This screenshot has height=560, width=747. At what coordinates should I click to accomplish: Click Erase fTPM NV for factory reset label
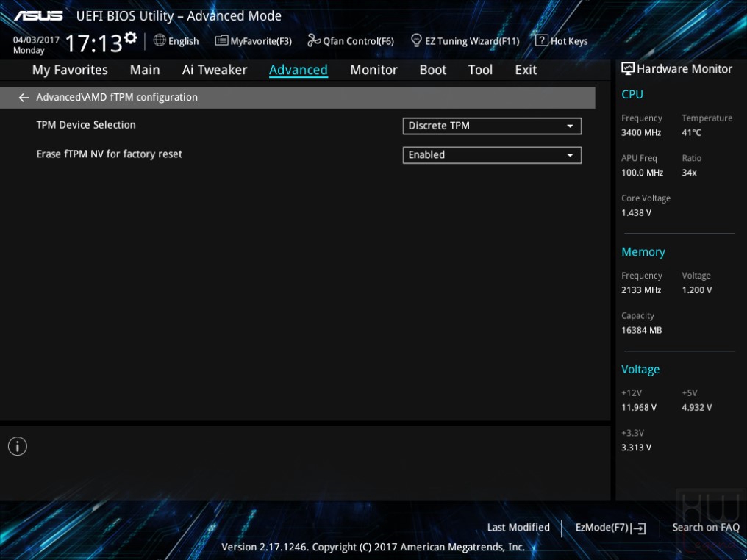pyautogui.click(x=109, y=154)
